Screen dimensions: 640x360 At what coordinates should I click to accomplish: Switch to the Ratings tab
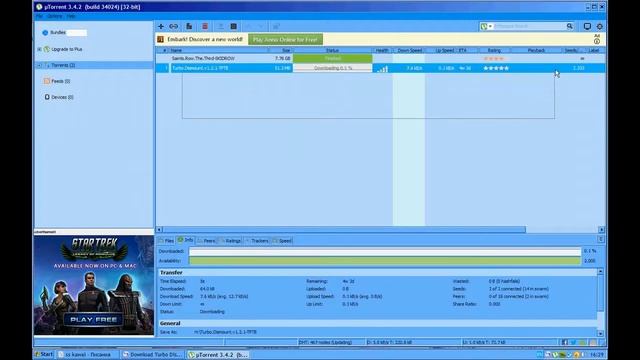pos(231,241)
